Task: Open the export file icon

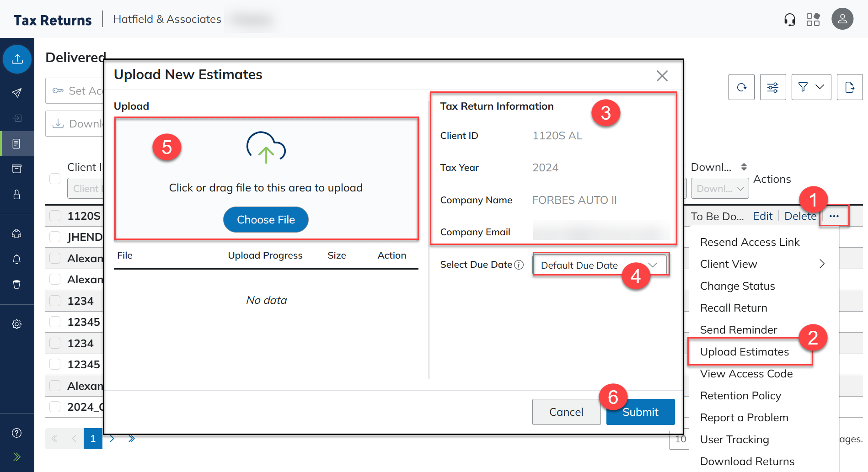Action: coord(849,87)
